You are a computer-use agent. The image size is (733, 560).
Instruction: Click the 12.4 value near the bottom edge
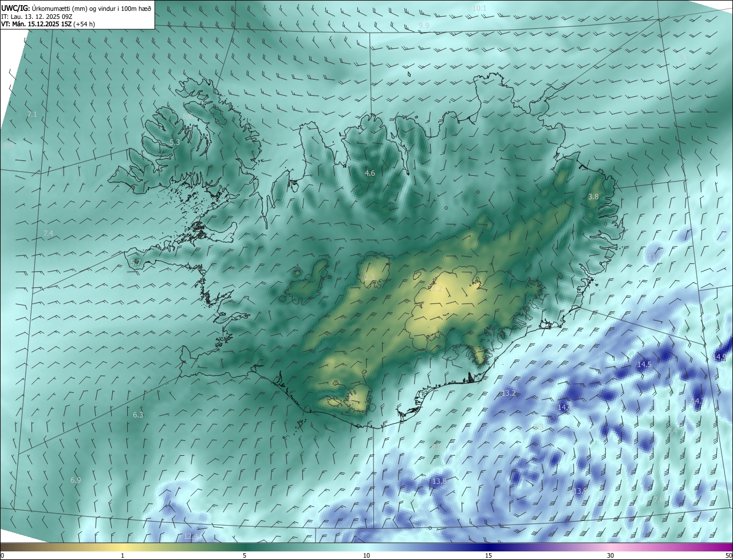click(191, 537)
